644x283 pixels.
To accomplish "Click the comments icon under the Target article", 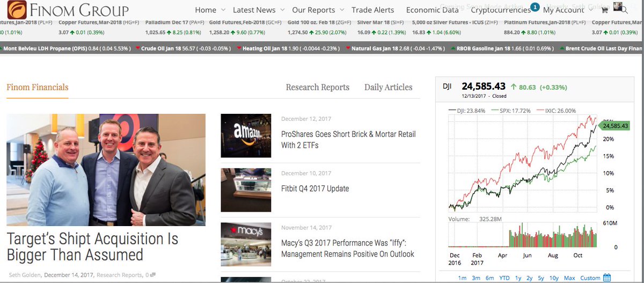I will (153, 275).
